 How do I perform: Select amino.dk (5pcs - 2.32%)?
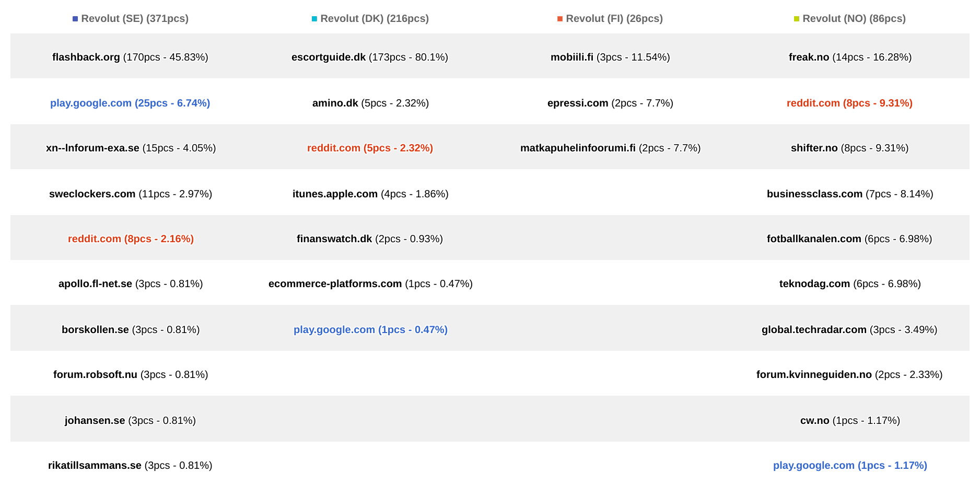370,103
